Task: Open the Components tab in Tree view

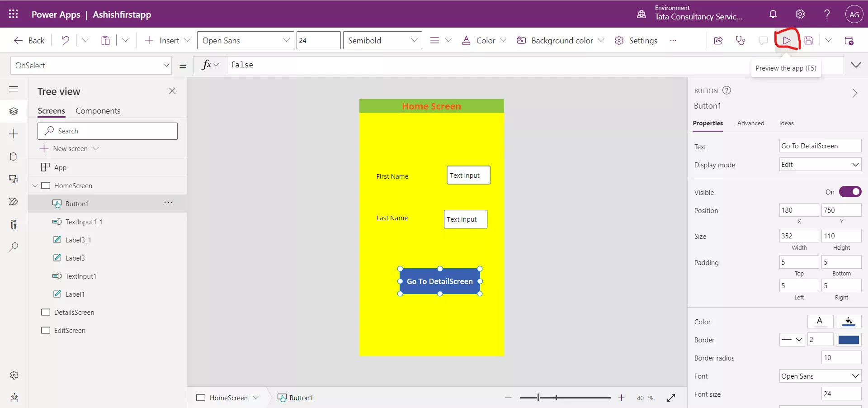Action: [x=98, y=111]
